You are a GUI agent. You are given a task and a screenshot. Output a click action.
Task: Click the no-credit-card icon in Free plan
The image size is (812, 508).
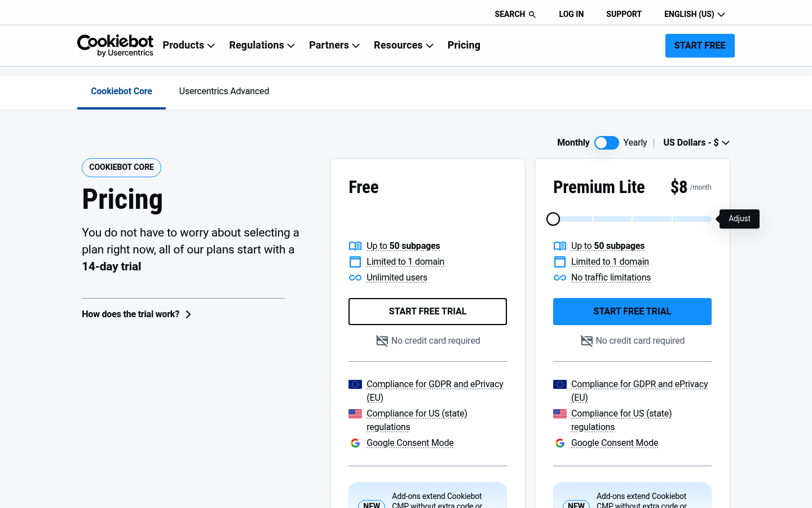tap(382, 341)
